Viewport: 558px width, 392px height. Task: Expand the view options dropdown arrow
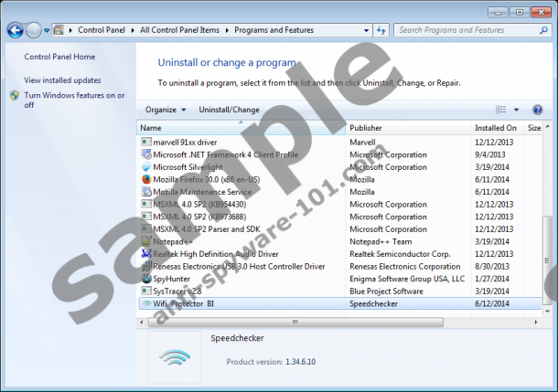coord(516,110)
